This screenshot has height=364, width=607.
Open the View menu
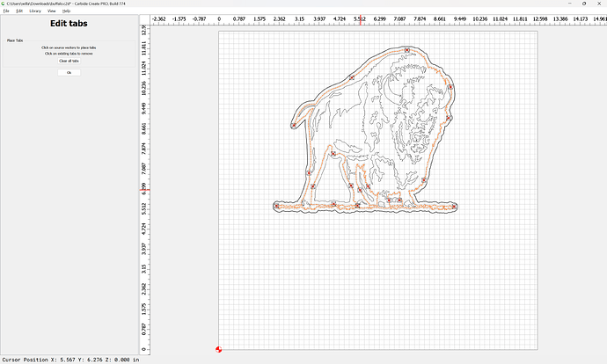(52, 11)
